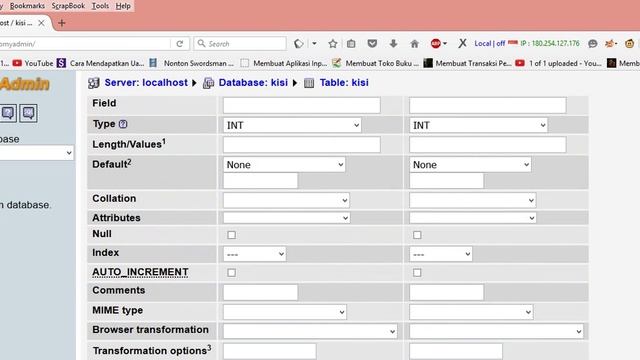Open the ScrapBook menu

[x=68, y=6]
